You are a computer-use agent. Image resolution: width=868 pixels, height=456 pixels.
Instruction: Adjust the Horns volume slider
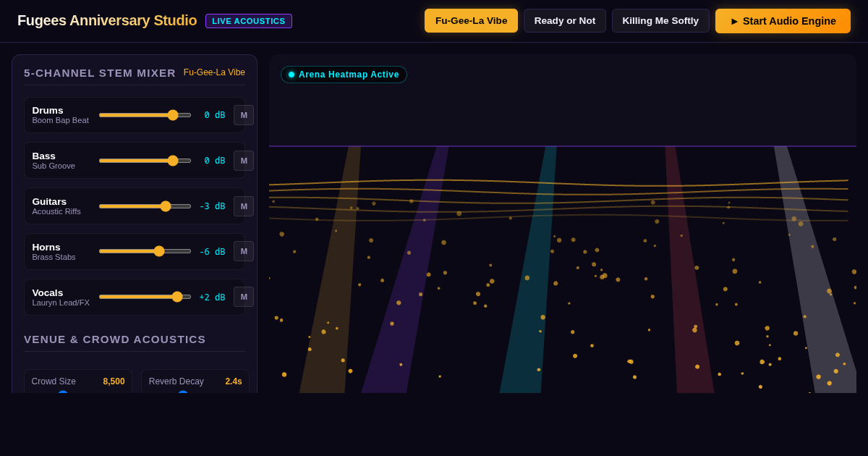(145, 251)
